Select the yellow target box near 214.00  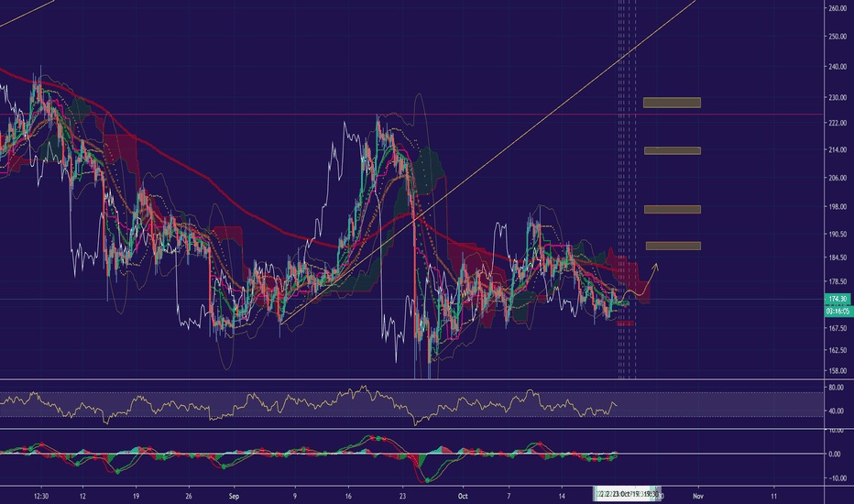(x=673, y=150)
